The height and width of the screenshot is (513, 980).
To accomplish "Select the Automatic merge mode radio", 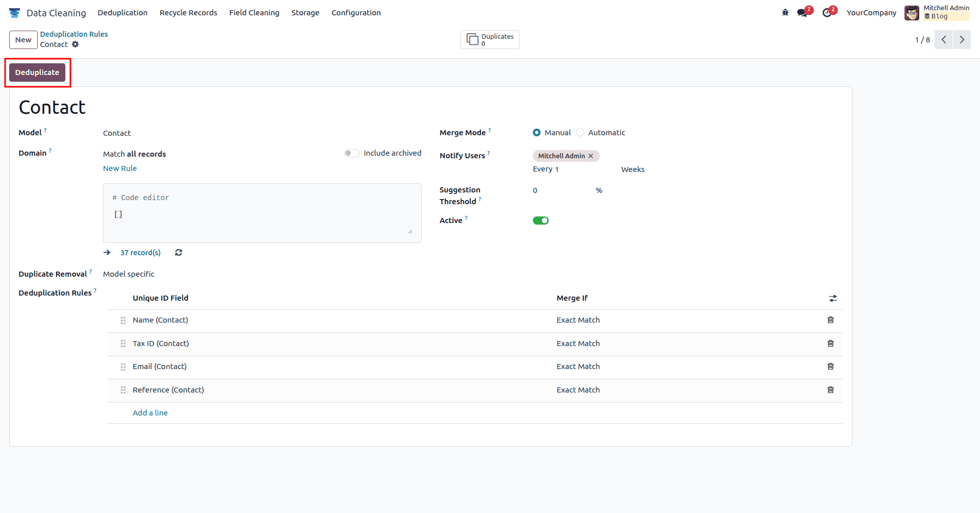I will click(580, 132).
